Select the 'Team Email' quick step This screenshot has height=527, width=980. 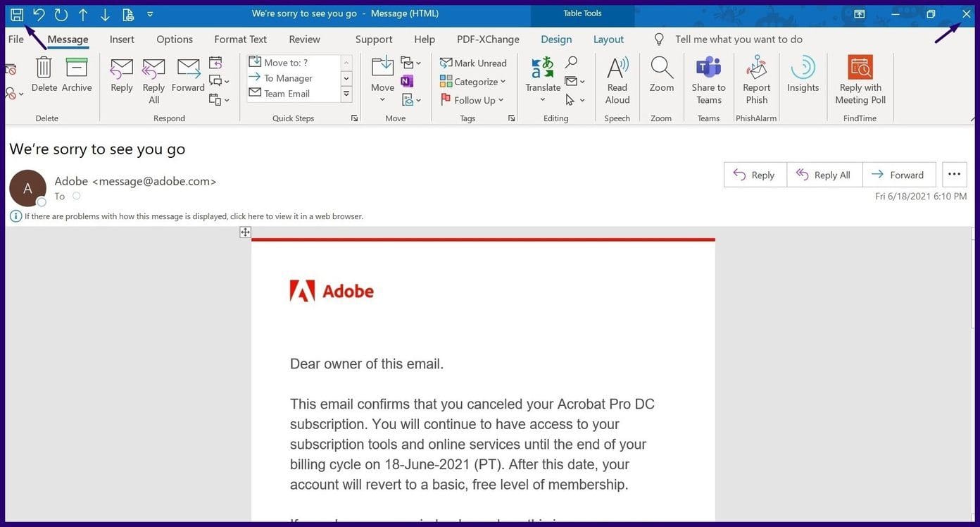(293, 94)
